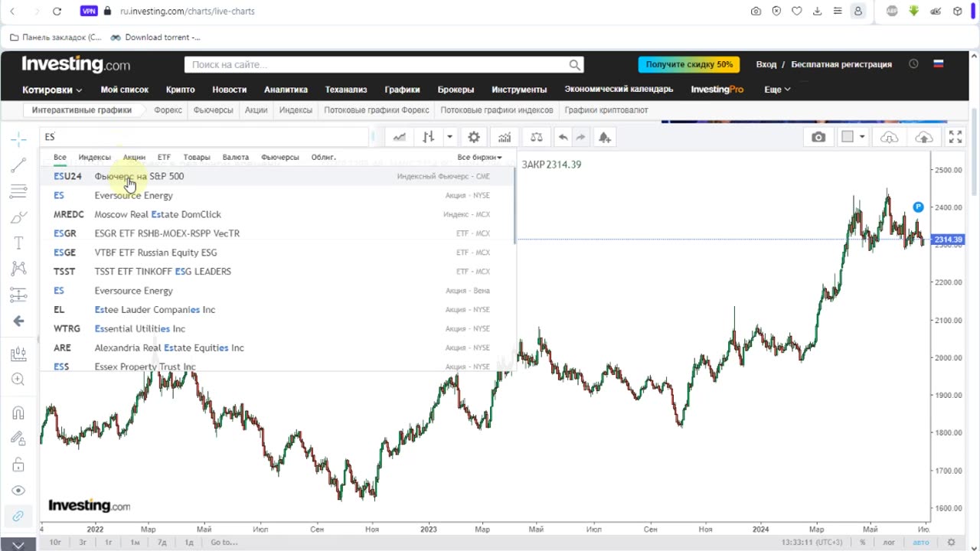This screenshot has width=980, height=551.
Task: Open the forecast measurement tool
Action: (18, 295)
